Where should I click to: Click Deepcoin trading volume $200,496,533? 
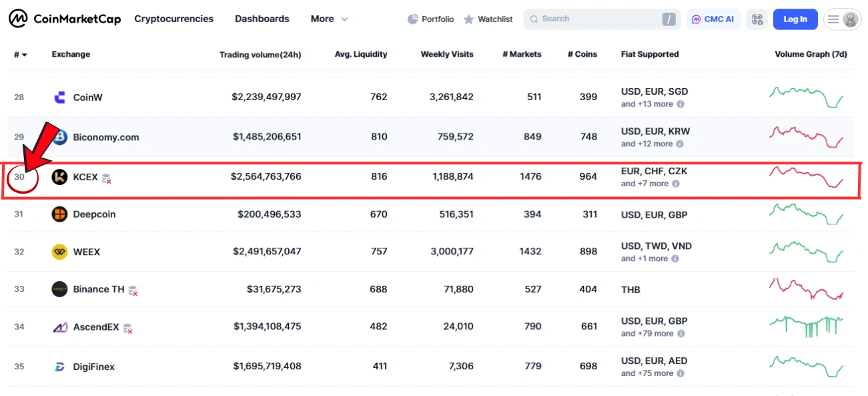[270, 214]
